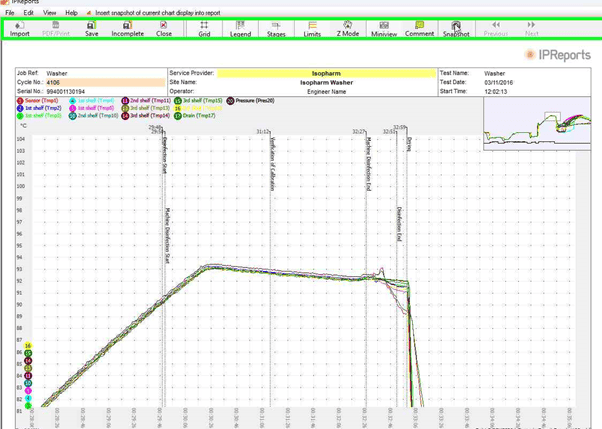Select the Drying stage marker
This screenshot has height=429, width=602.
409,144
